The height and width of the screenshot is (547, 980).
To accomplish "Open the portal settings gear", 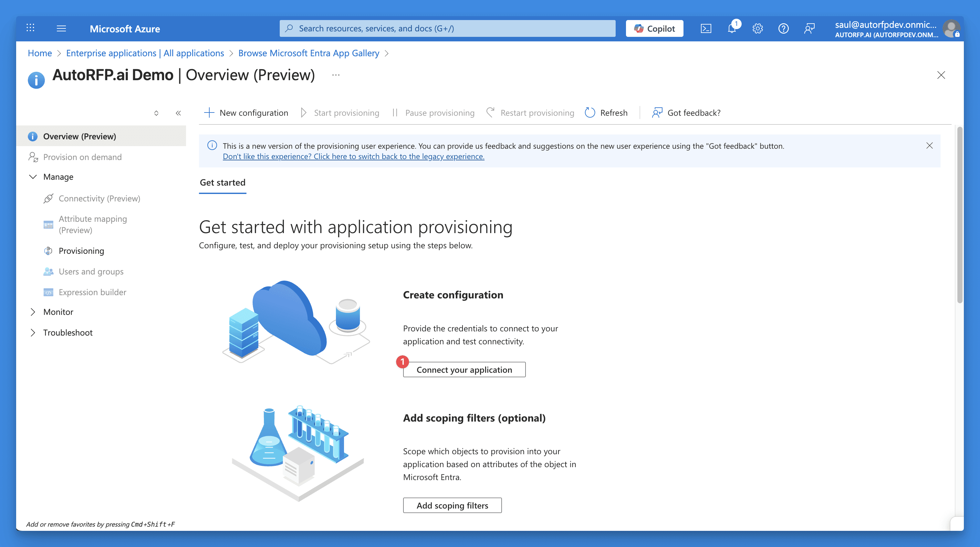I will click(757, 28).
